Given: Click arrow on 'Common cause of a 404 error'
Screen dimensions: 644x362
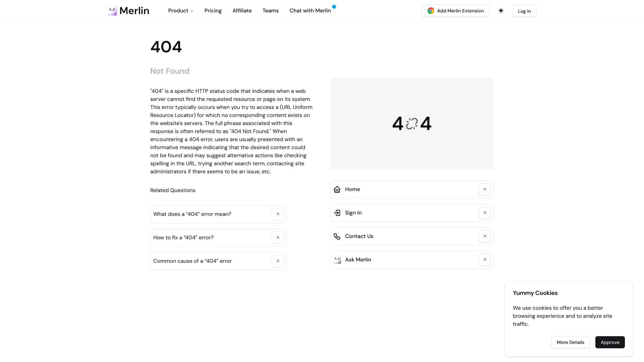Looking at the screenshot, I should (x=278, y=261).
